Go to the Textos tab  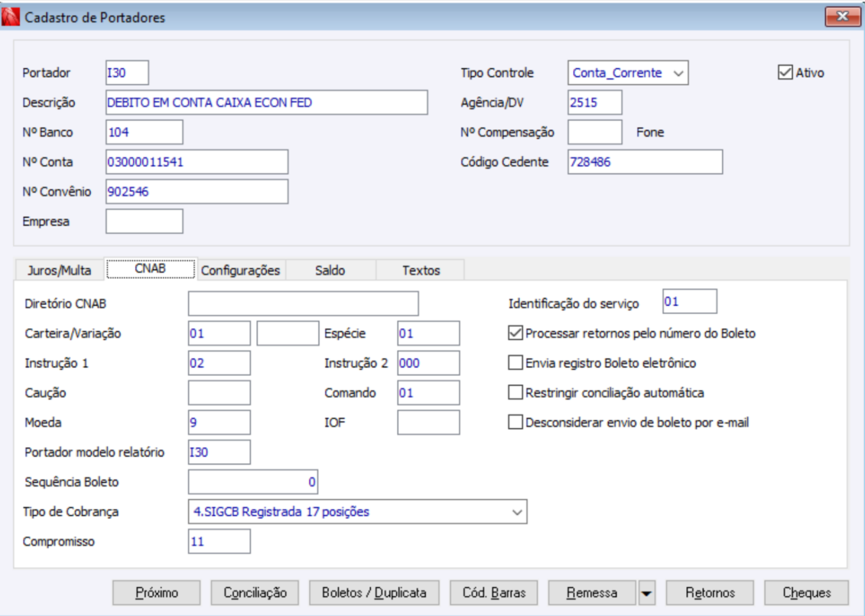pyautogui.click(x=421, y=271)
